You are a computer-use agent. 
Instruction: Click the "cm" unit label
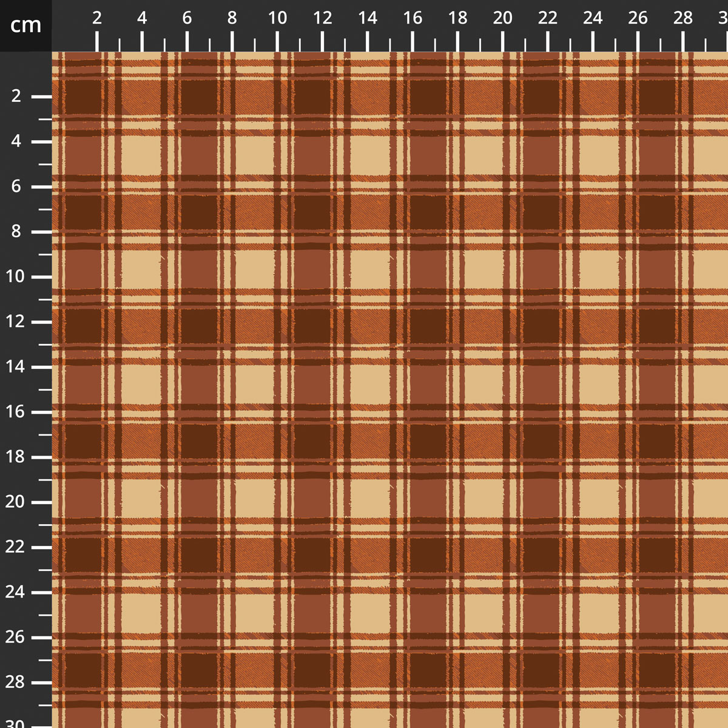(26, 25)
